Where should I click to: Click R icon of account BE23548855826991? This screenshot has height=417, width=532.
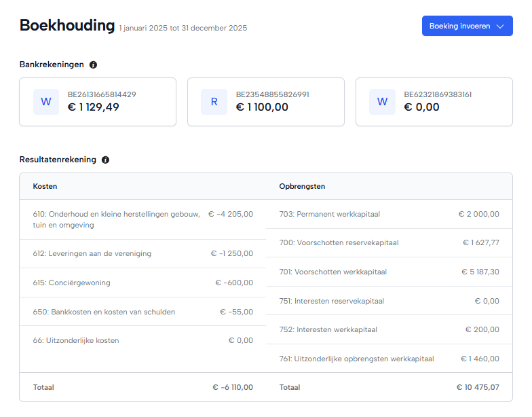(x=214, y=102)
